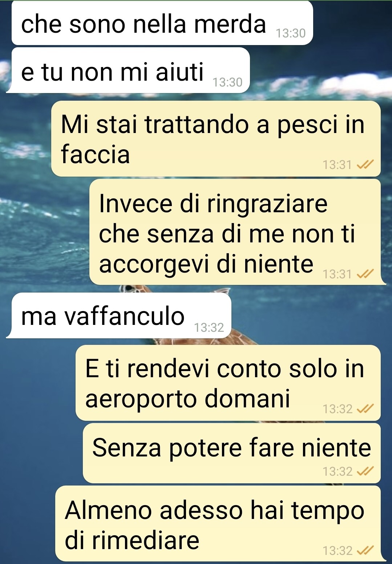Click the read-receipt ticks on the 'accorgevi di niente' message
The width and height of the screenshot is (392, 564).
[365, 274]
